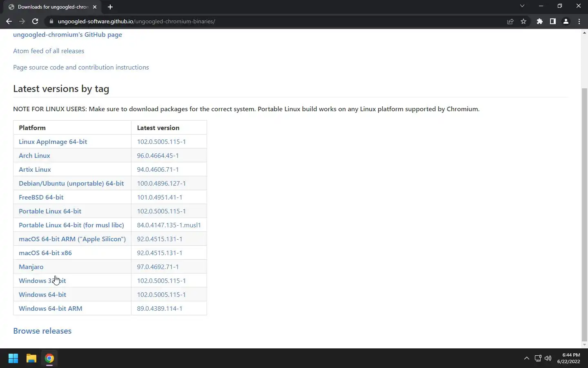
Task: Open Artix Linux platform link
Action: [x=35, y=170]
